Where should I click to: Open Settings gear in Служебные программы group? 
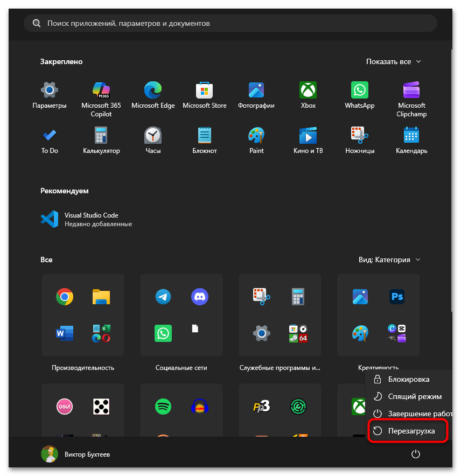(262, 333)
